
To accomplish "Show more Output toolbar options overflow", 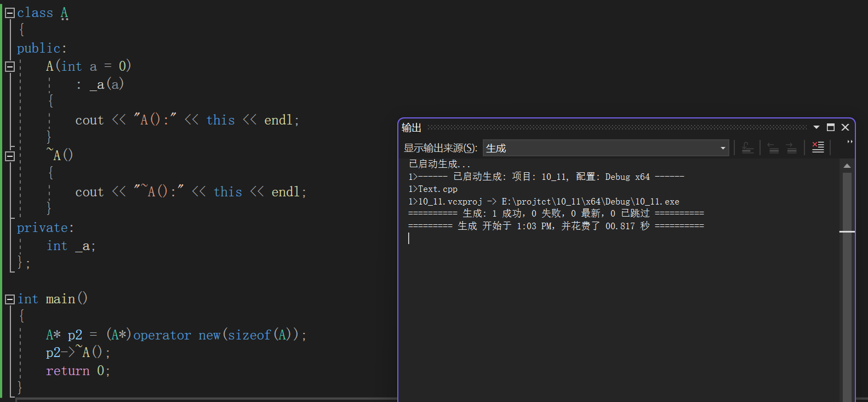I will (850, 143).
